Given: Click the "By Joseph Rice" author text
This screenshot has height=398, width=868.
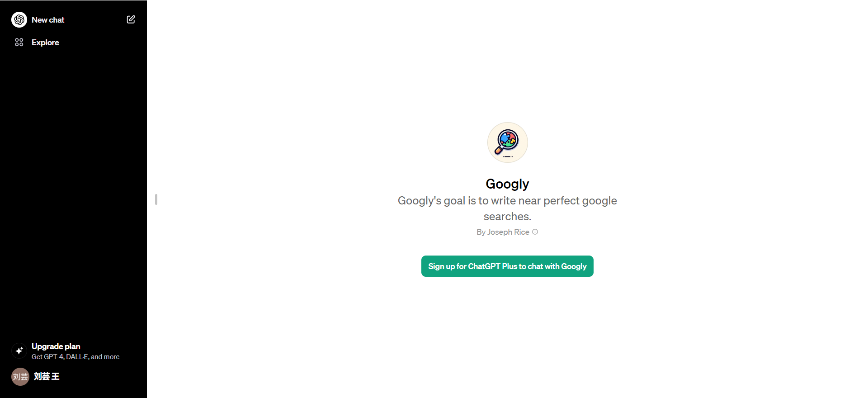Looking at the screenshot, I should tap(503, 232).
